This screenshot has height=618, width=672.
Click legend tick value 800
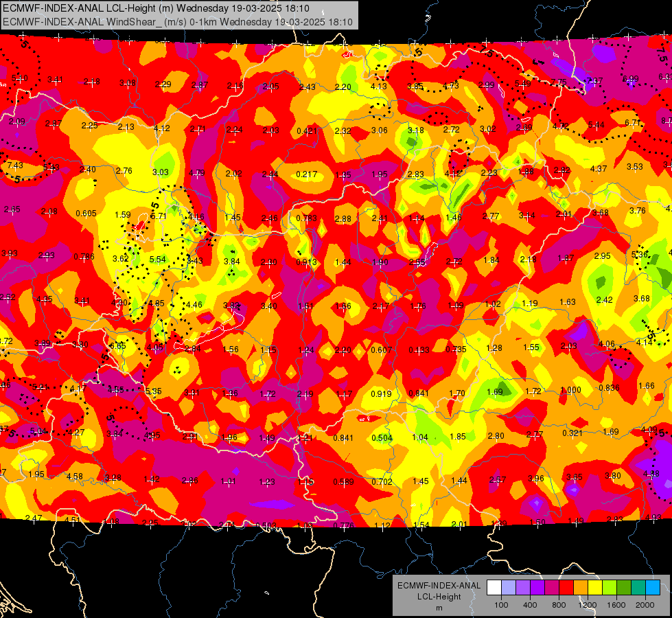pyautogui.click(x=559, y=605)
